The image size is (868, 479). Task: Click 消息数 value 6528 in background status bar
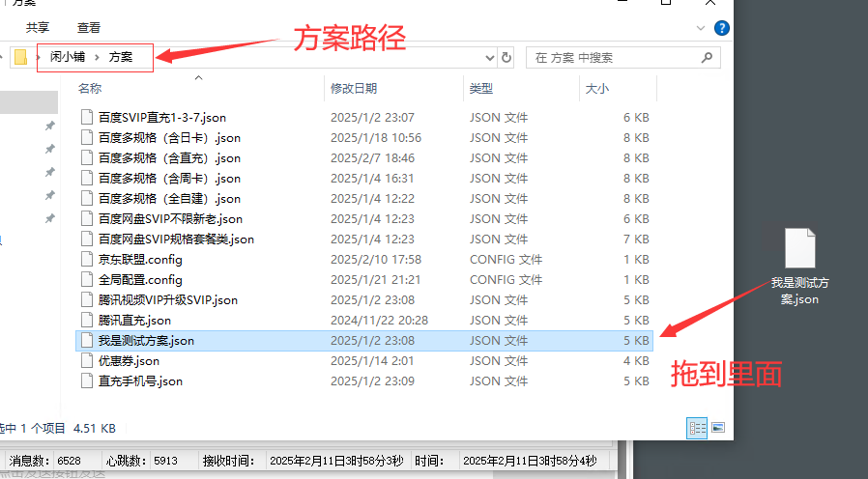click(x=70, y=461)
